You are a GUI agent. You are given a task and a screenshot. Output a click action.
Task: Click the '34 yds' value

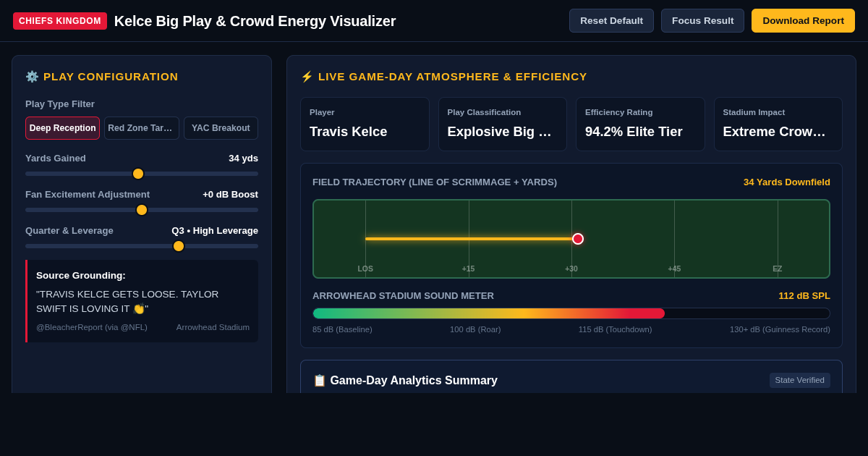pos(243,159)
